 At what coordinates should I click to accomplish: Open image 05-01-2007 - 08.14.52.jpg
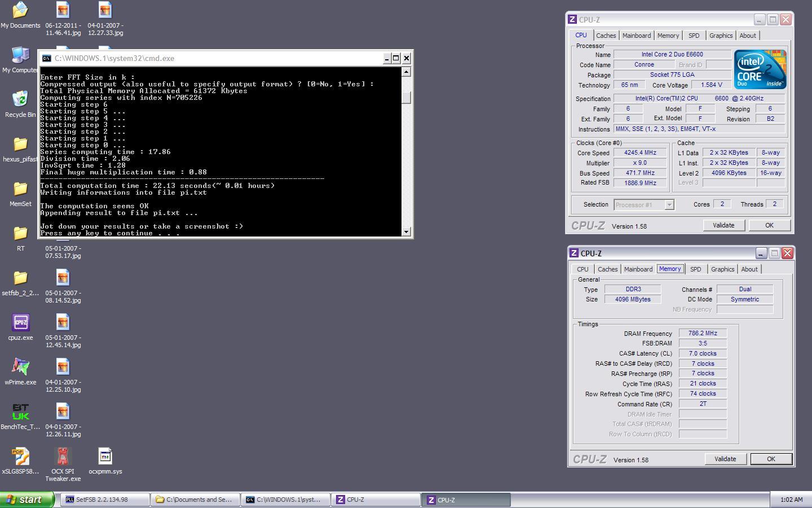click(63, 286)
